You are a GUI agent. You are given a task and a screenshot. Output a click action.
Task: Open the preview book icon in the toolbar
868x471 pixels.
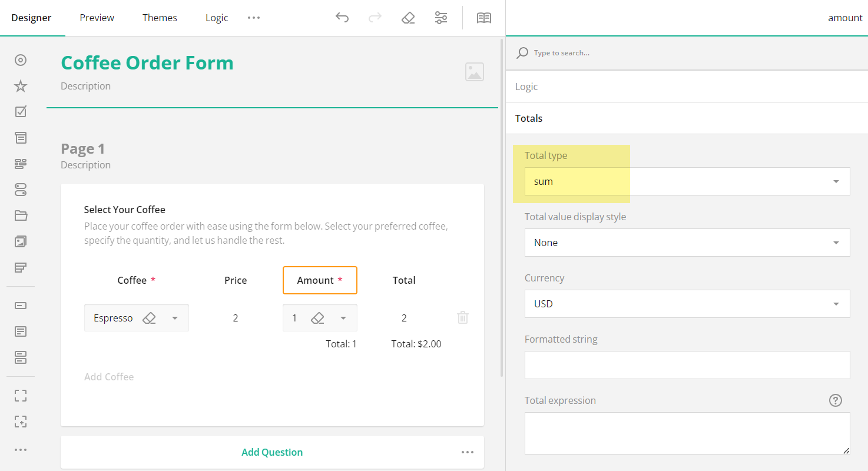click(x=483, y=18)
